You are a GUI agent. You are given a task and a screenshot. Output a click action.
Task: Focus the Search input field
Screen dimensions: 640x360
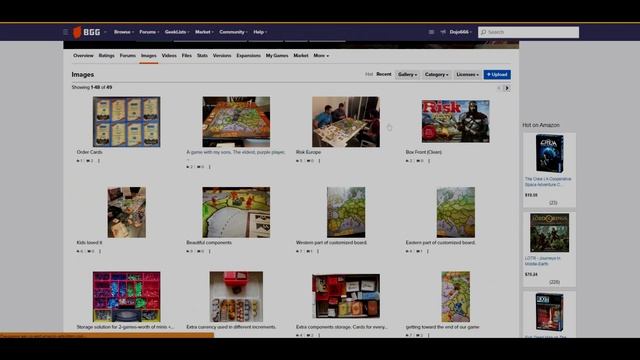point(528,32)
